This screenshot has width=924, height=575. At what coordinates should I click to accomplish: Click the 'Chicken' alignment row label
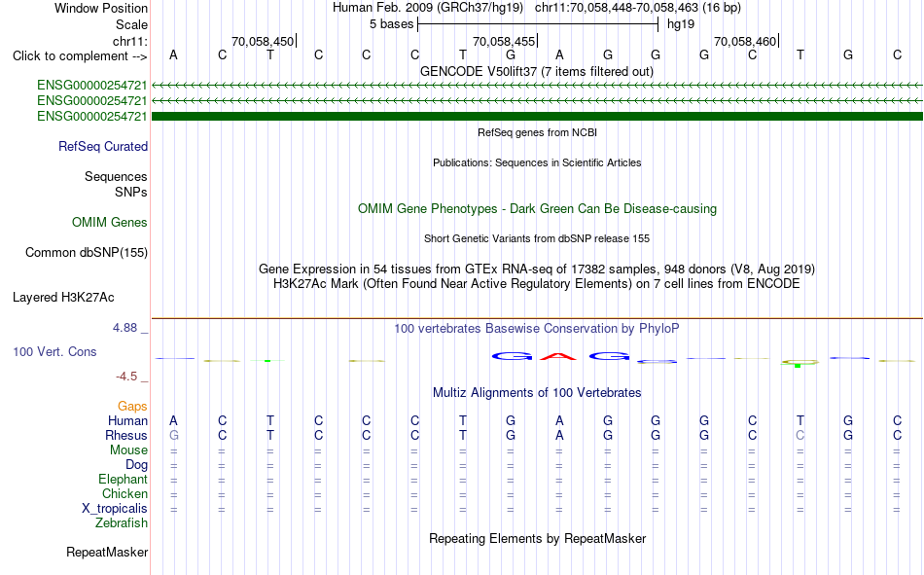click(124, 493)
